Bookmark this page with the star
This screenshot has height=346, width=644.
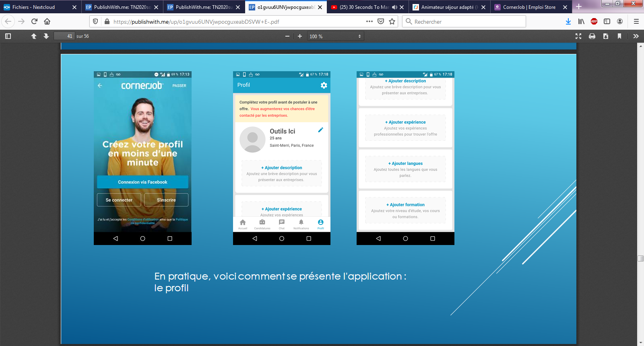(x=392, y=21)
